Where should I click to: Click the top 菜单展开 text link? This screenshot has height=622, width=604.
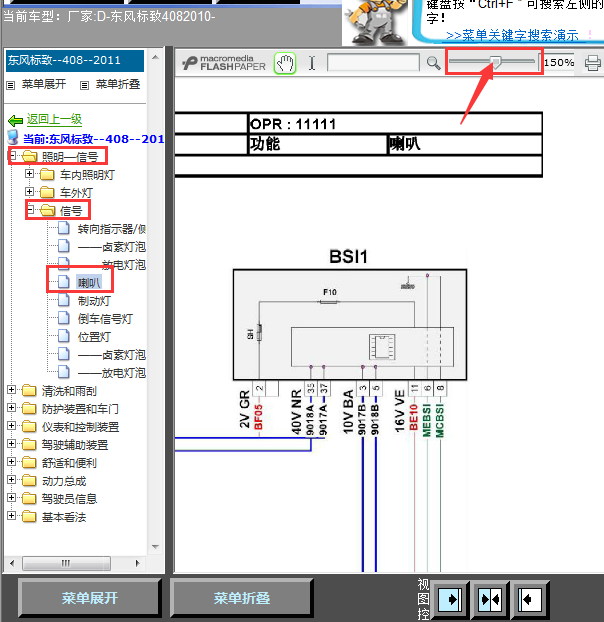pyautogui.click(x=44, y=84)
